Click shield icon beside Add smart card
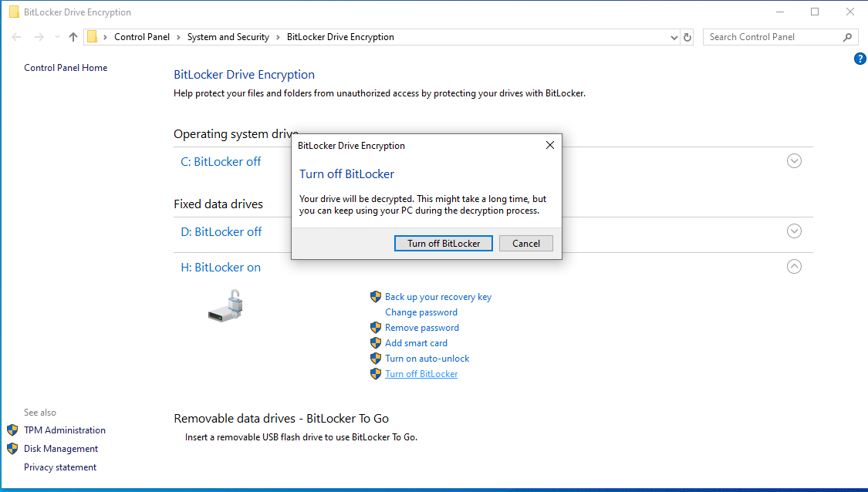This screenshot has height=492, width=868. [376, 343]
